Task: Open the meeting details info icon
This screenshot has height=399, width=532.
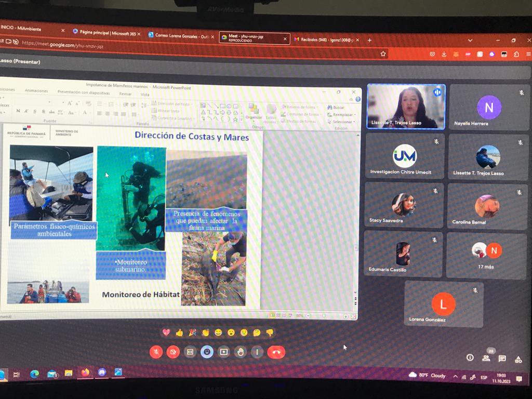Action: 470,357
